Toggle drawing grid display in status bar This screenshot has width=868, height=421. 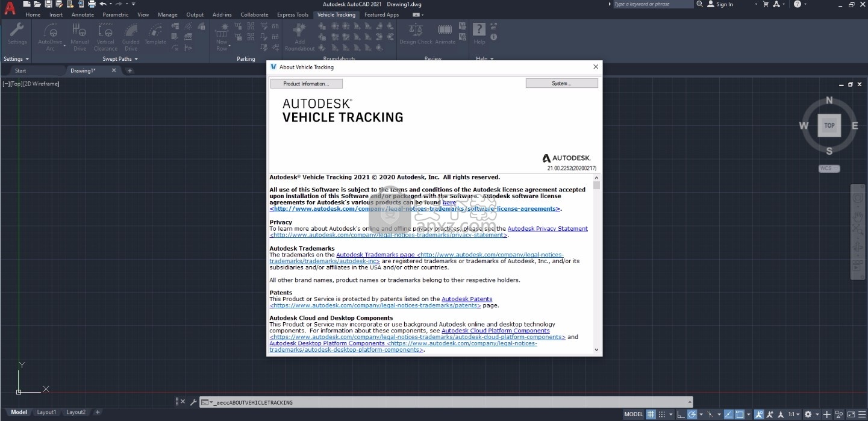[651, 414]
